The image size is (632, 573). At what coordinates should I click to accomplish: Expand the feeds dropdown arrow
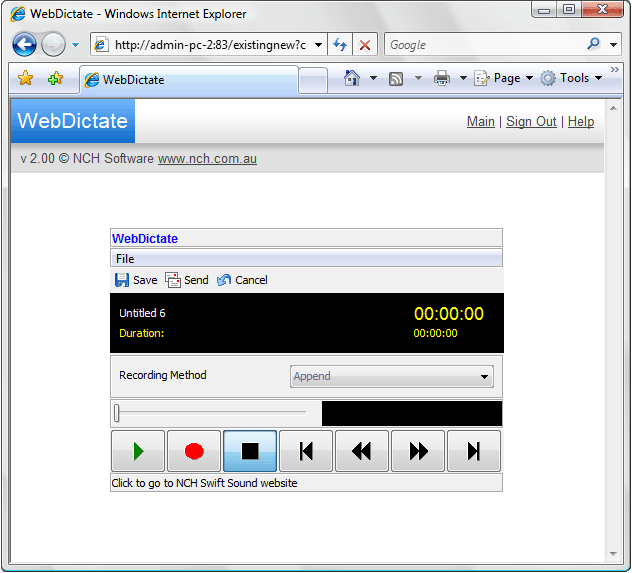418,78
